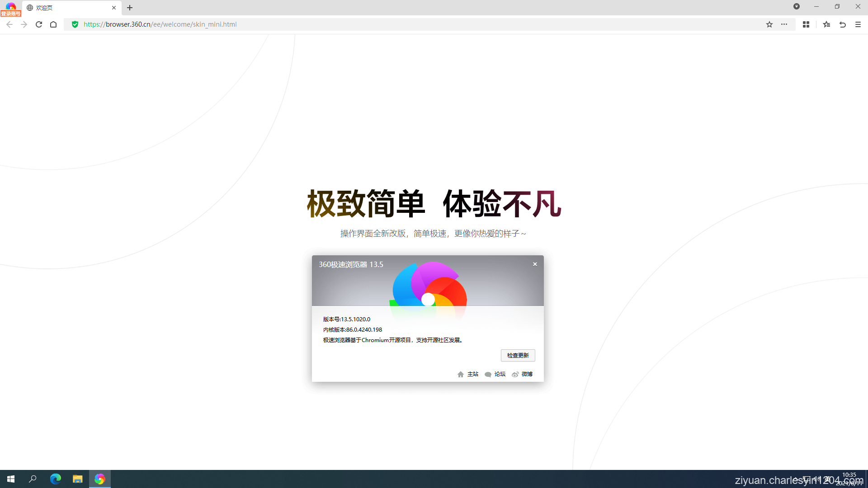Click inside the address bar URL
The height and width of the screenshot is (488, 868).
coord(160,24)
